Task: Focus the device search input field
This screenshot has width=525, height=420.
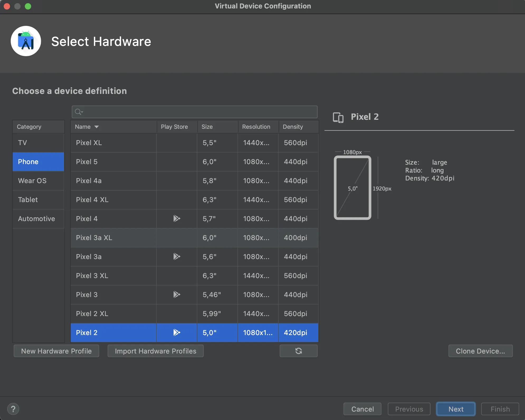Action: pos(198,112)
